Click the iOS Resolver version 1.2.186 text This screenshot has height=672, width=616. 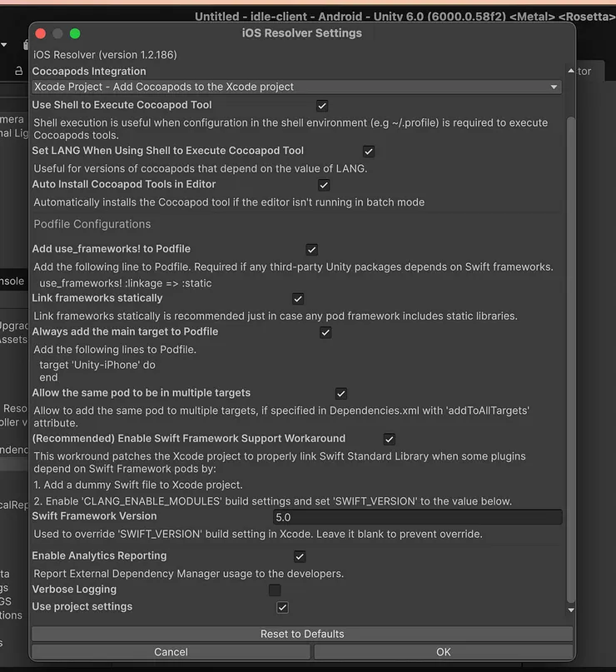coord(105,55)
